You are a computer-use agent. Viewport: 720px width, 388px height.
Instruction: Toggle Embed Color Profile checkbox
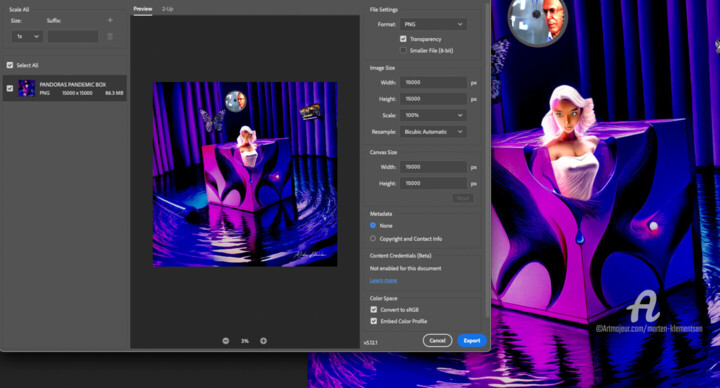tap(374, 321)
